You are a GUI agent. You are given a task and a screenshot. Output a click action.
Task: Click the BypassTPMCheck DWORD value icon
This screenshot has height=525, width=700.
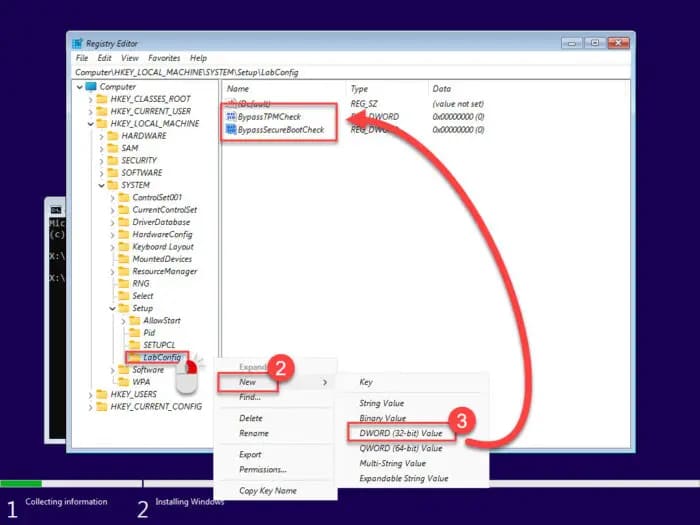[231, 117]
